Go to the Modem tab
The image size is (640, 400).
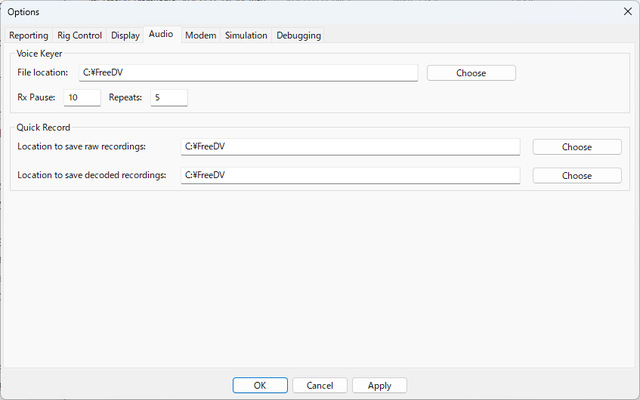tap(200, 35)
